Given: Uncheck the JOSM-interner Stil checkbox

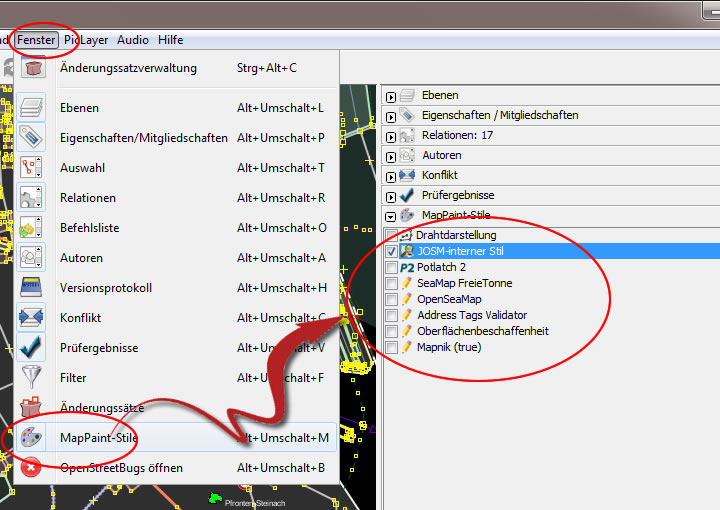Looking at the screenshot, I should [391, 251].
